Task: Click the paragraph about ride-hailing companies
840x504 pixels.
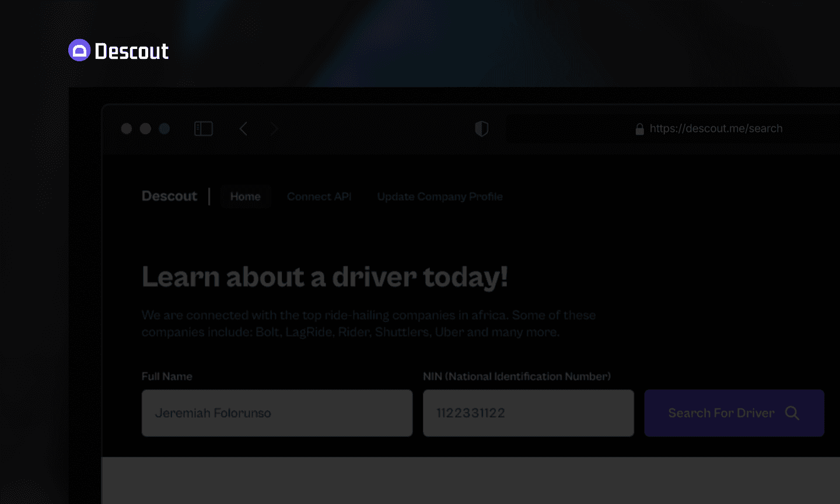Action: coord(369,324)
